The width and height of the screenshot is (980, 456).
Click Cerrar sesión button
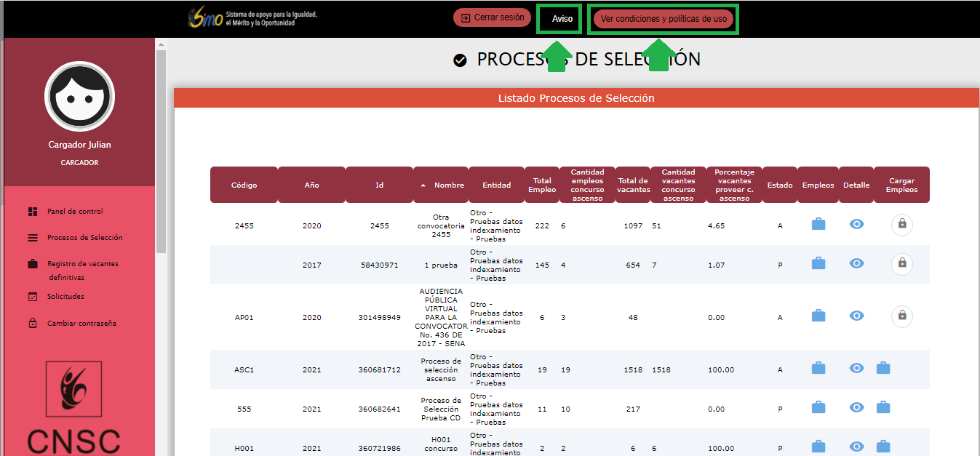tap(493, 17)
